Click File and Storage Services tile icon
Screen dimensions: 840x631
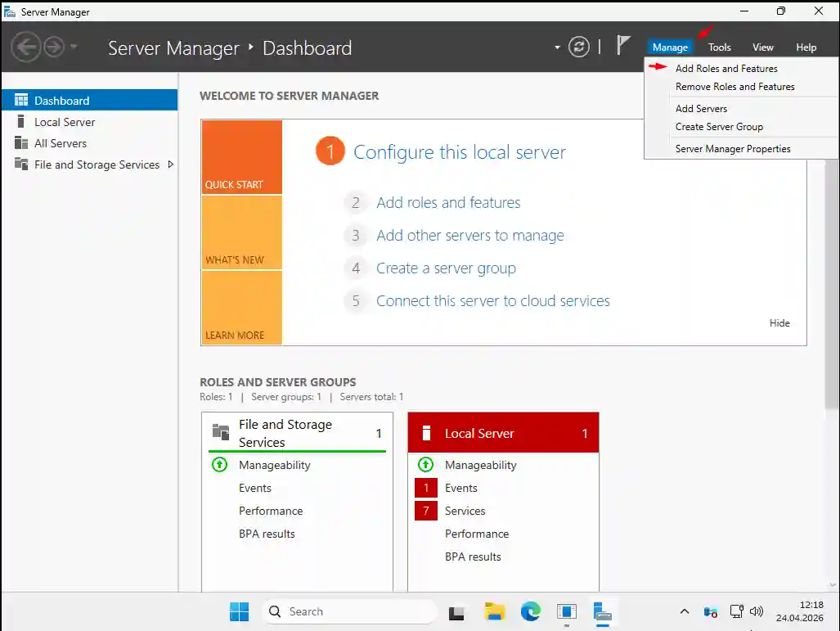coord(221,431)
